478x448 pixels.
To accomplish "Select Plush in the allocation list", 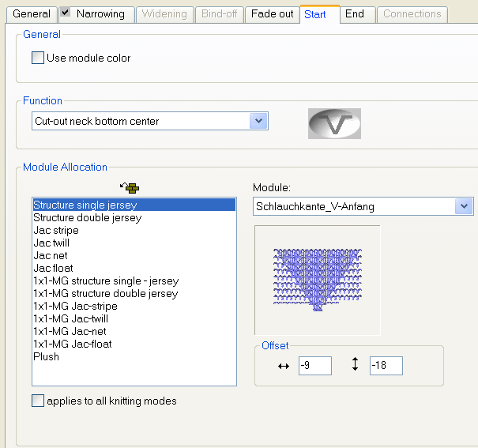I will [x=46, y=356].
